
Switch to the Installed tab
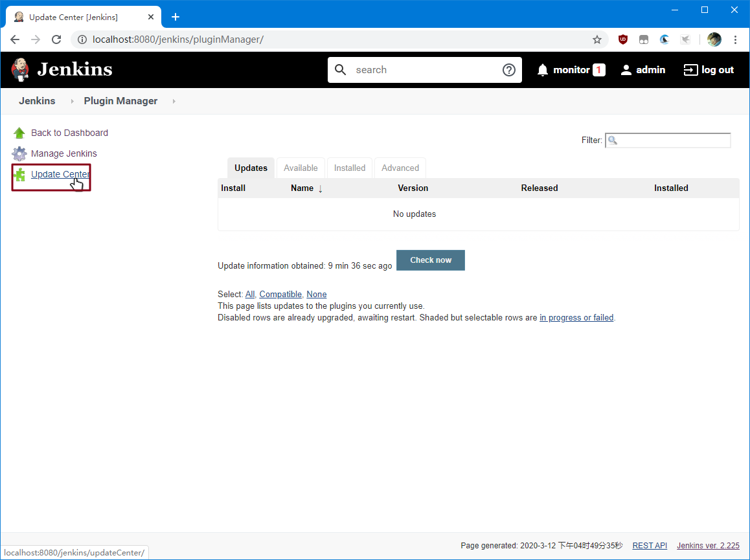pyautogui.click(x=350, y=168)
